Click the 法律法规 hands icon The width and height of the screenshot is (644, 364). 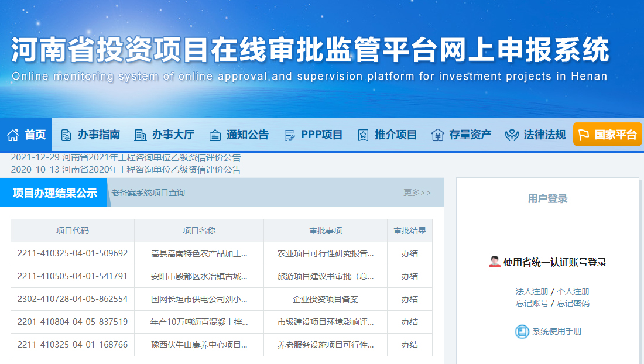point(512,135)
